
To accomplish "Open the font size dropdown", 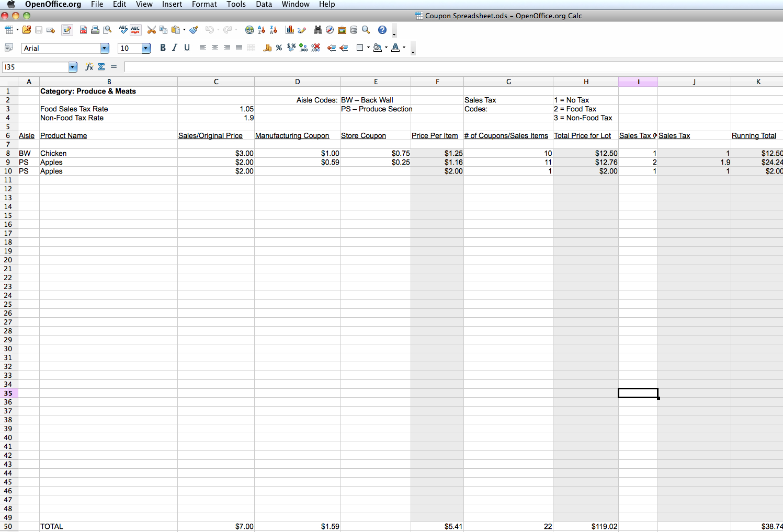I will pyautogui.click(x=146, y=49).
